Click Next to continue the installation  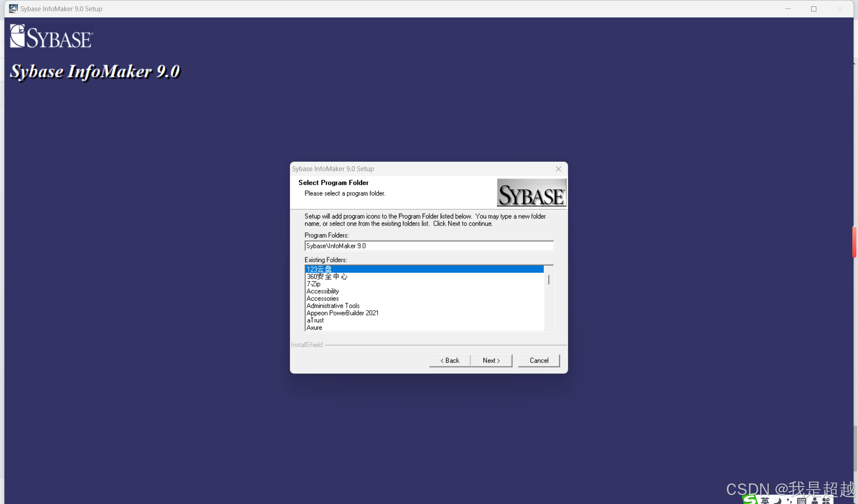tap(491, 360)
